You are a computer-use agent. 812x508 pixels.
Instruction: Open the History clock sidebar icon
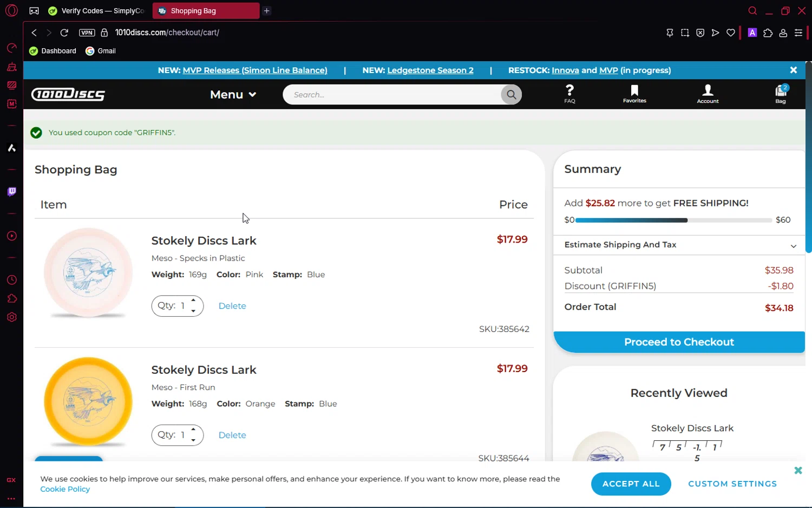pos(11,280)
